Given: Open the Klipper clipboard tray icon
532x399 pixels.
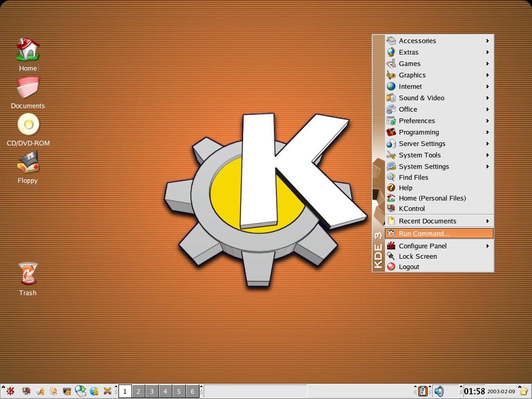Looking at the screenshot, I should pos(422,391).
